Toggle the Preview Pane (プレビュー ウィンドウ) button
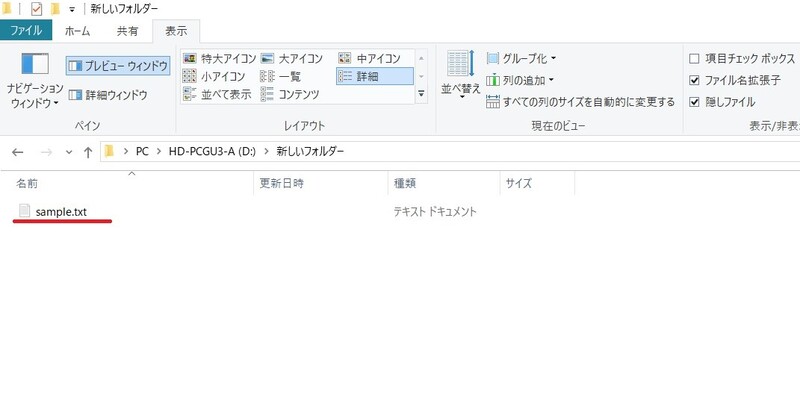This screenshot has height=418, width=800. pos(118,66)
